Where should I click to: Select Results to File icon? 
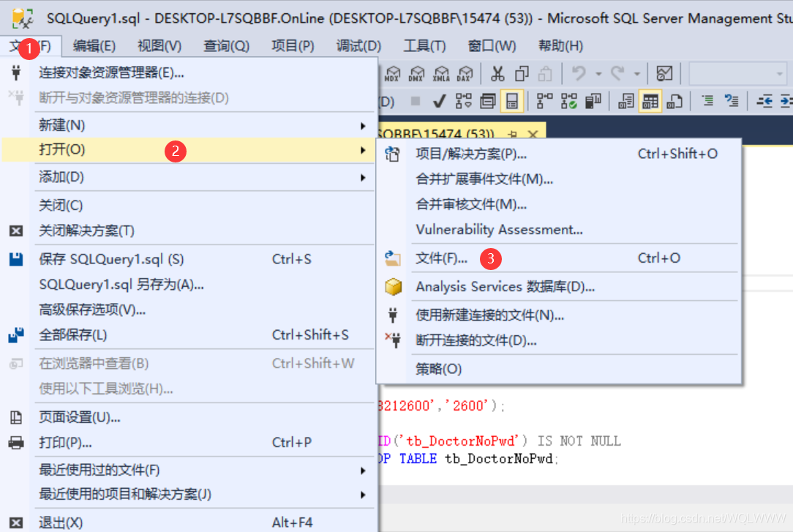pyautogui.click(x=674, y=102)
